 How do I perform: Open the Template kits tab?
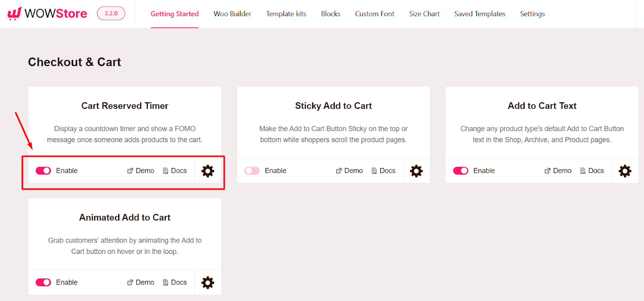pos(285,13)
